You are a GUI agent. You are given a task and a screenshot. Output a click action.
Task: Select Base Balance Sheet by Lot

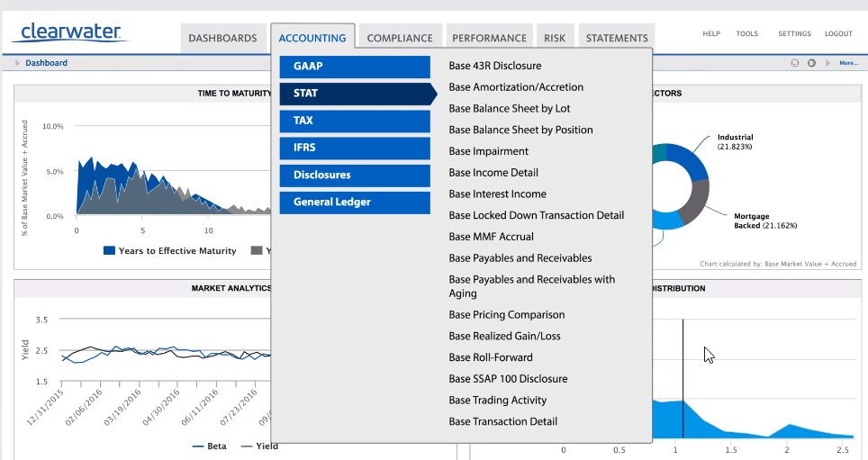[510, 109]
